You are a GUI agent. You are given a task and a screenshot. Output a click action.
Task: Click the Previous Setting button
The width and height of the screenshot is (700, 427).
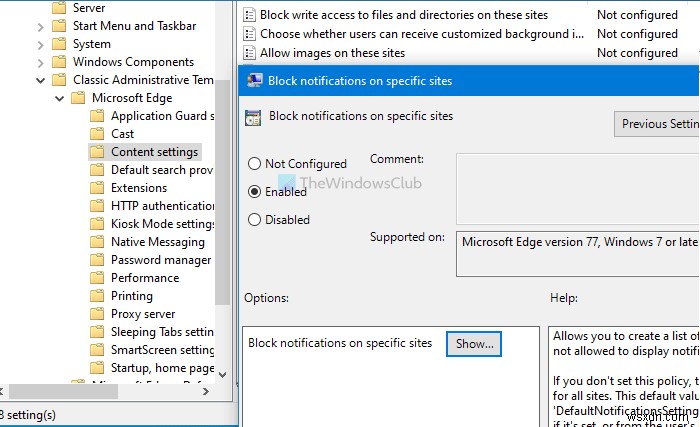(x=658, y=124)
